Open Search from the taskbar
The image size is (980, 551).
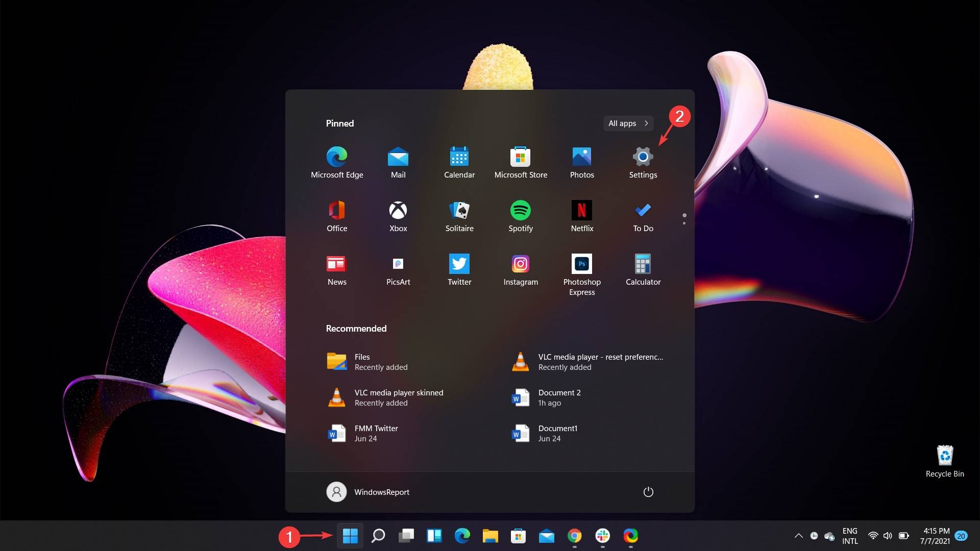(x=378, y=536)
